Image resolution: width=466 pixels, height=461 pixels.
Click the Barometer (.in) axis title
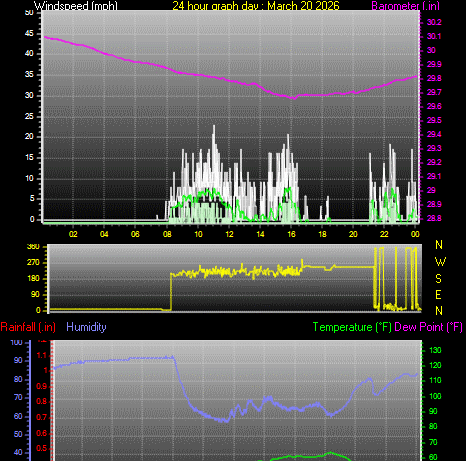coord(405,6)
